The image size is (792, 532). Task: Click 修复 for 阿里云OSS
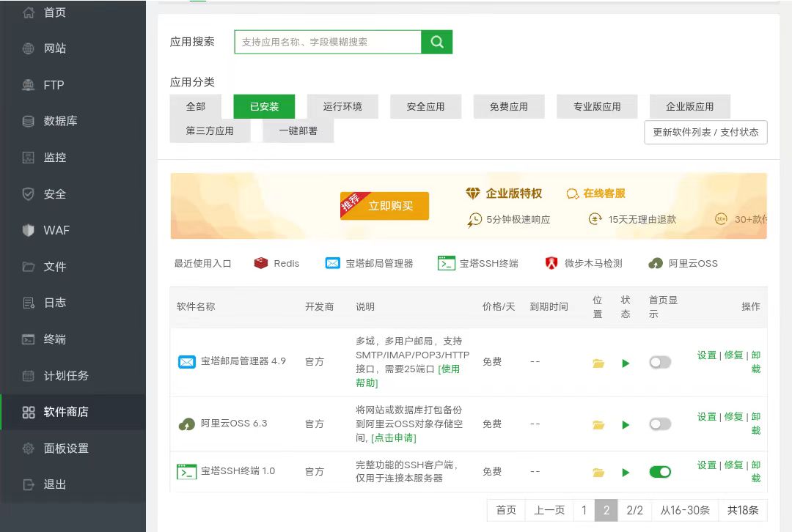[x=733, y=417]
